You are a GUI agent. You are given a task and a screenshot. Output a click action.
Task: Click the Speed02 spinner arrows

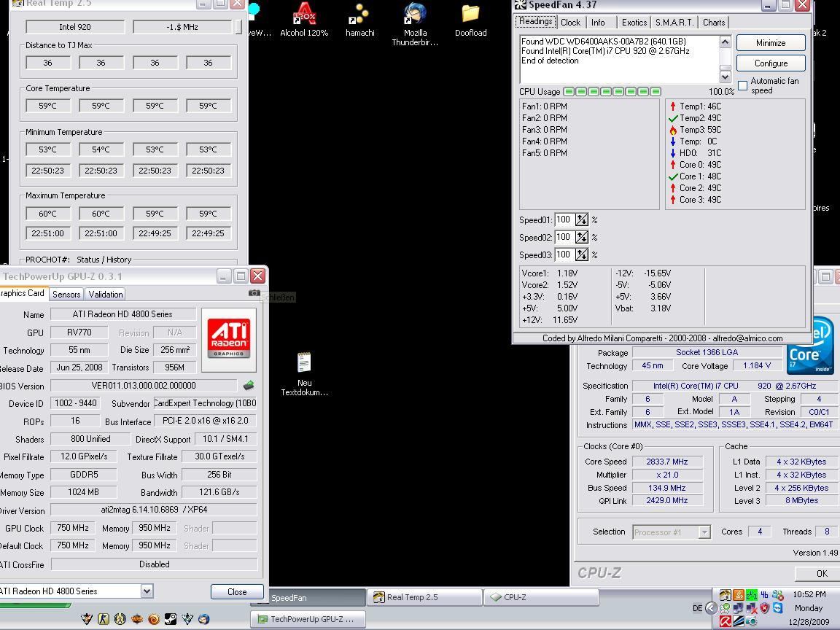(582, 237)
